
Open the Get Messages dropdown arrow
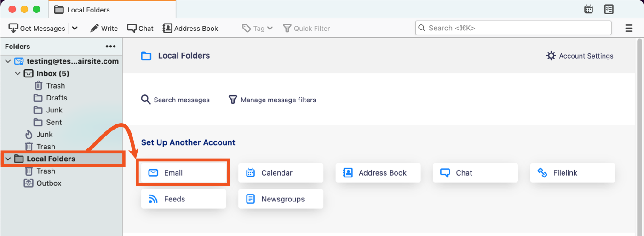pyautogui.click(x=75, y=28)
